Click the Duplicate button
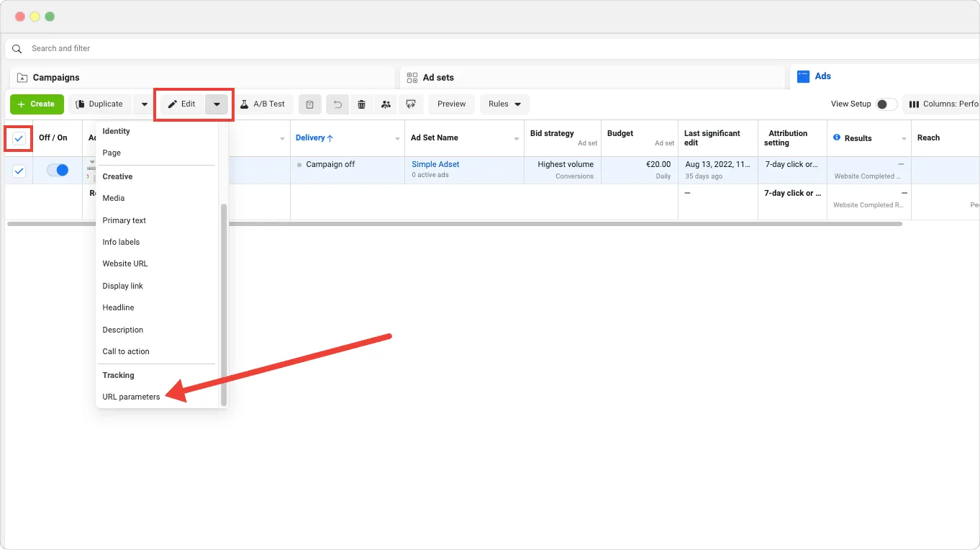 click(x=100, y=104)
